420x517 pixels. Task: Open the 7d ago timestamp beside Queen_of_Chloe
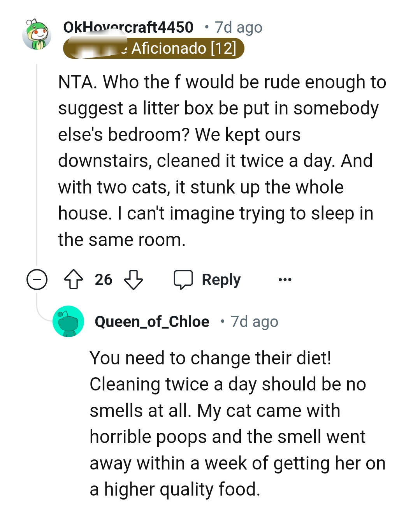click(x=255, y=322)
